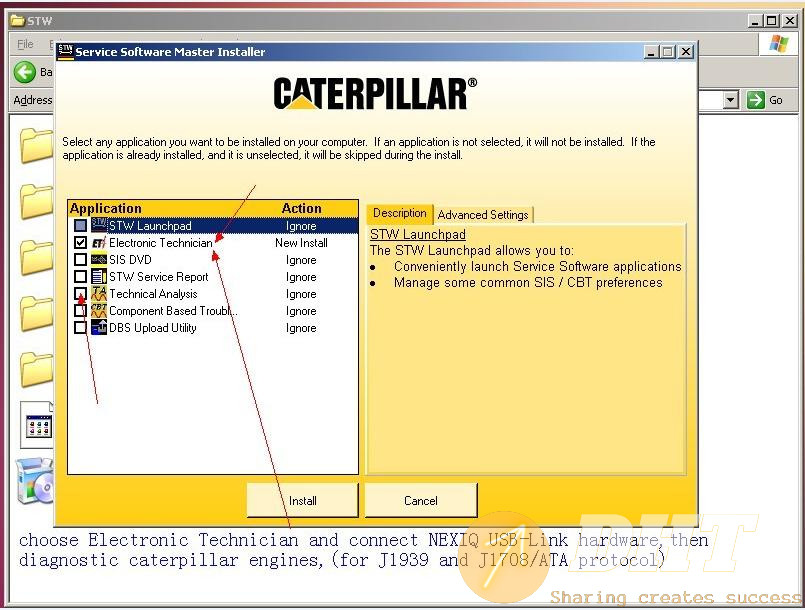Click the Install button
Viewport: 805px width, 610px height.
tap(302, 501)
